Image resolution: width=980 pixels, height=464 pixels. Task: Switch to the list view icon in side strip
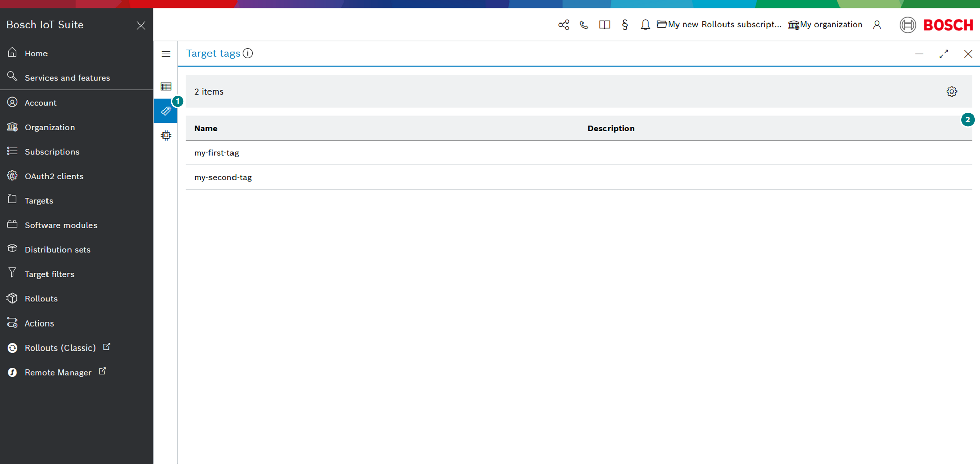click(166, 86)
